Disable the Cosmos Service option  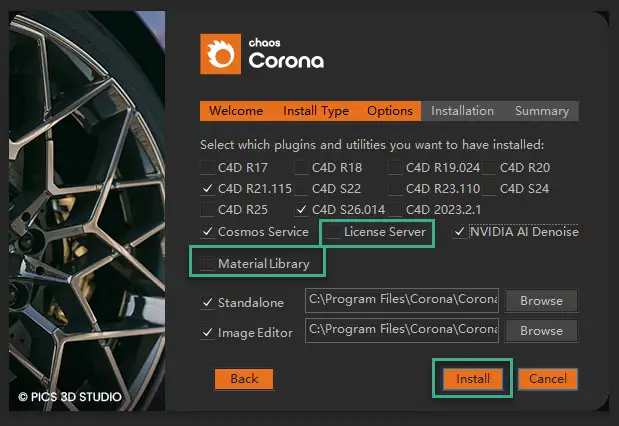pyautogui.click(x=207, y=231)
